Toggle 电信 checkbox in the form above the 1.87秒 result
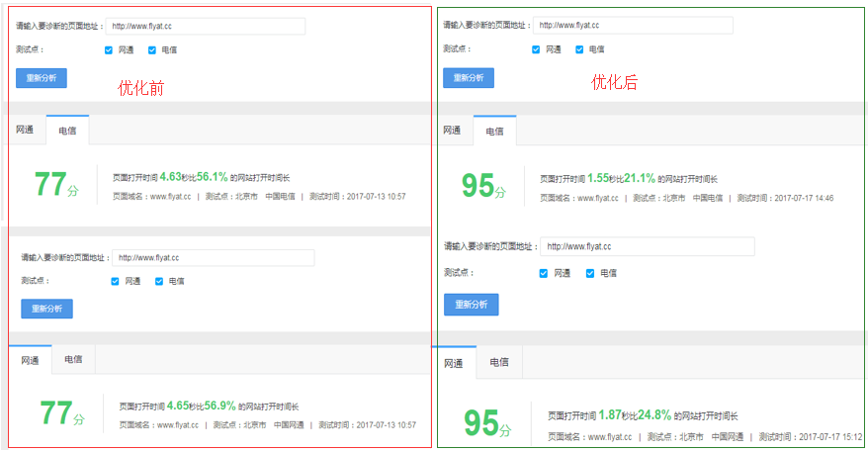Image resolution: width=868 pixels, height=452 pixels. (x=590, y=273)
